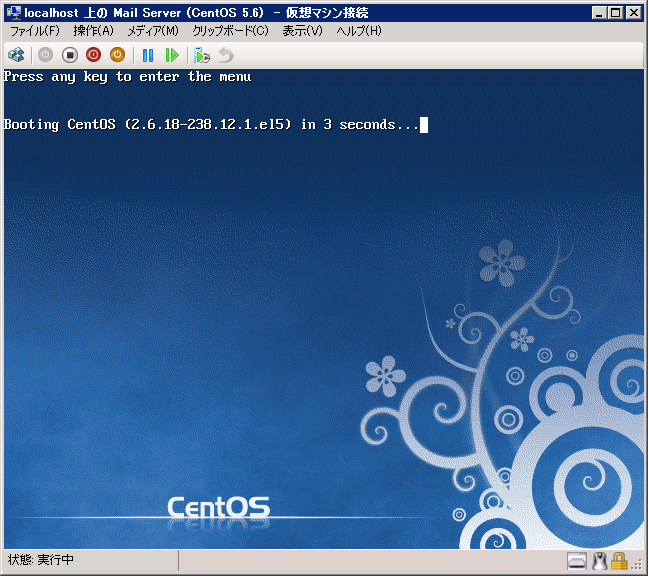Open the メディア(M) menu
This screenshot has width=648, height=576.
point(153,31)
